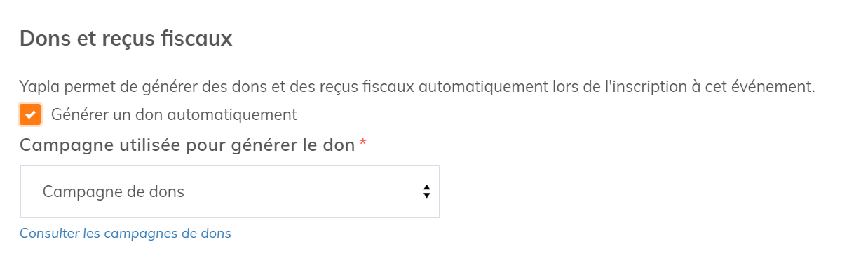
Task: Click the Campagne utilisée pour générer le don label
Action: click(x=187, y=145)
